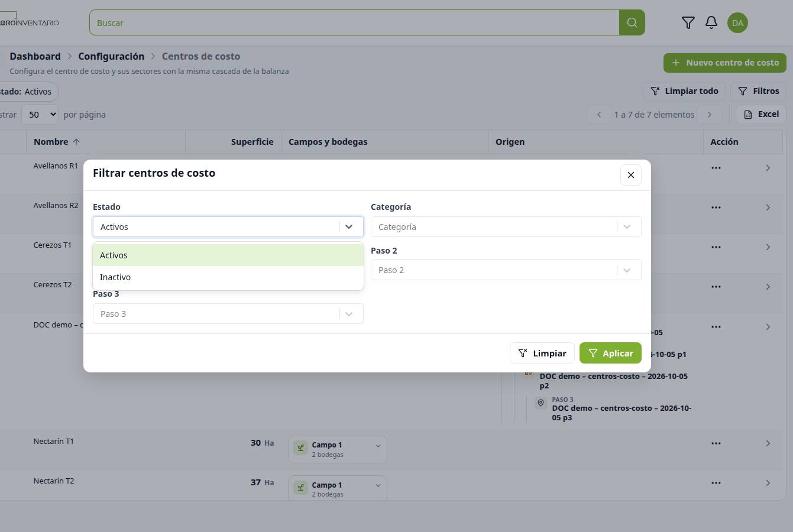
Task: Go to Dashboard in the breadcrumb
Action: click(35, 56)
